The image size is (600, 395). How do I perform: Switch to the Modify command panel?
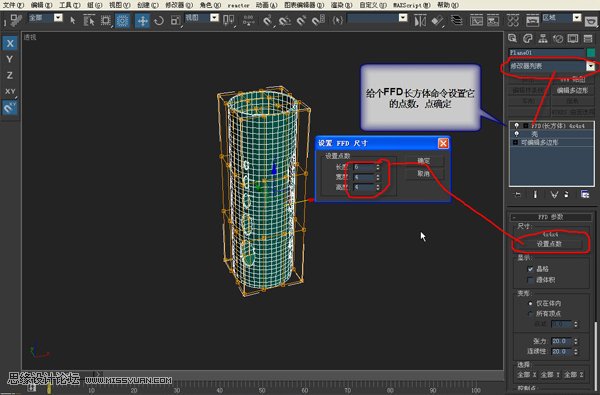[528, 38]
